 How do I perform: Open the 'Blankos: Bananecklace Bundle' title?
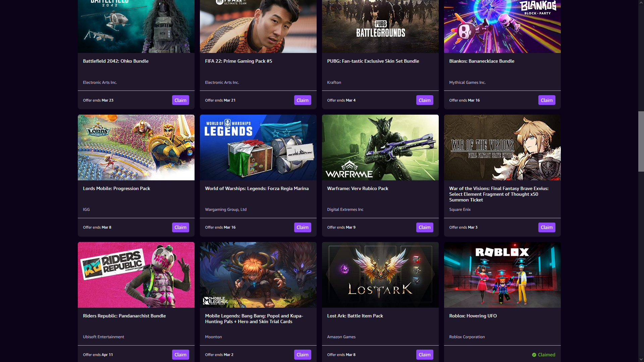coord(482,61)
